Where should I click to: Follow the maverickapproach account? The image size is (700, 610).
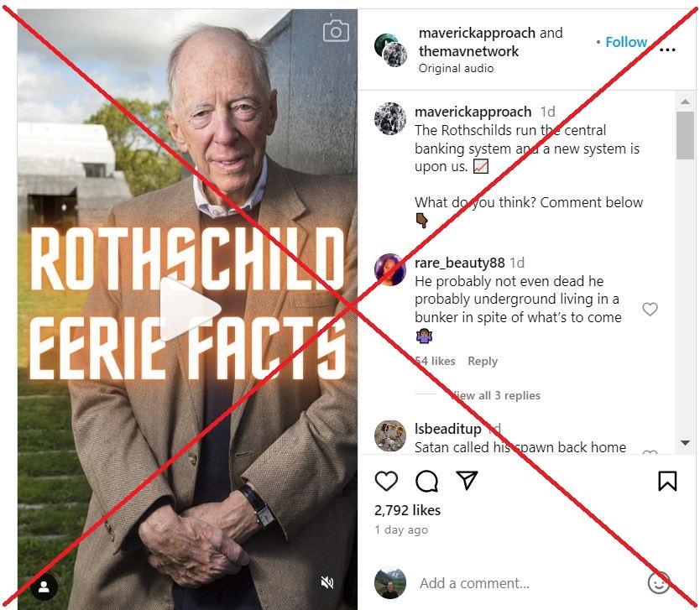click(626, 42)
